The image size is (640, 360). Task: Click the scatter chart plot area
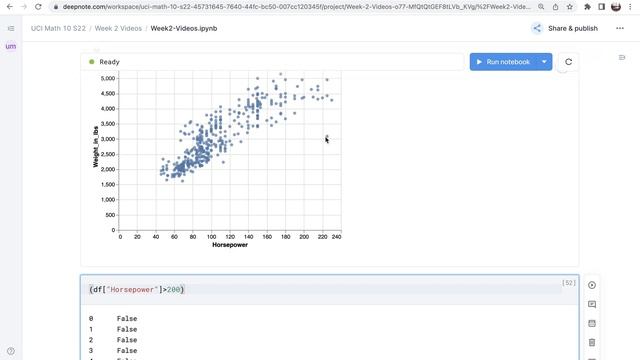pos(230,150)
